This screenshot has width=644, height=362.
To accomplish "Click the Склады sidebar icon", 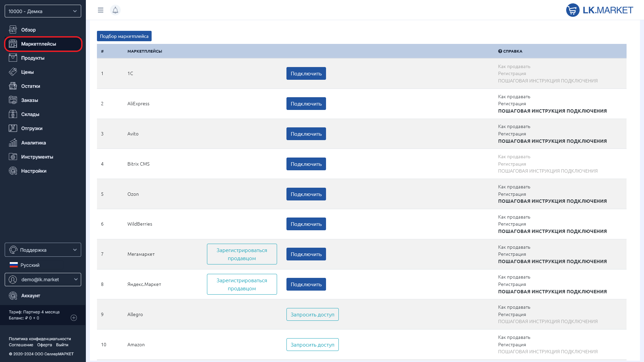I will click(x=13, y=114).
